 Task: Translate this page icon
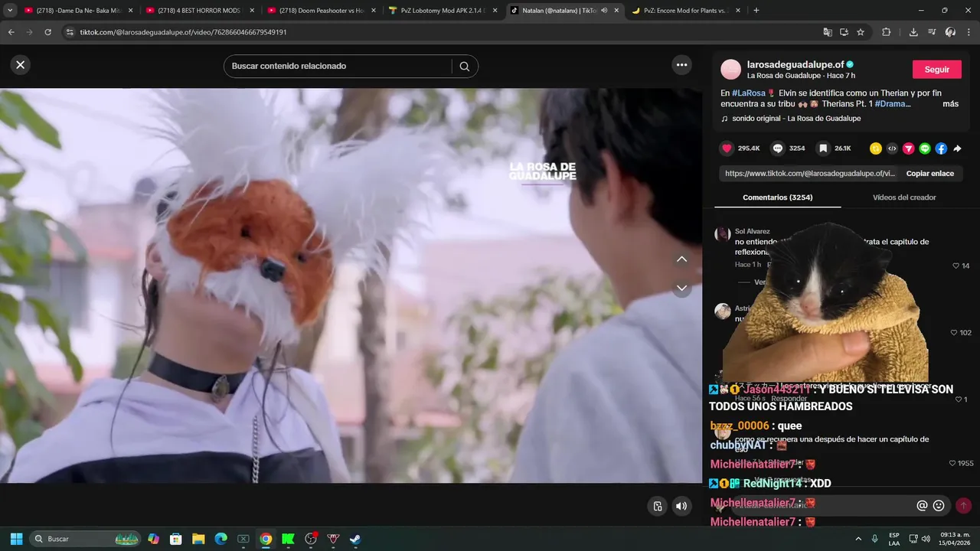tap(828, 32)
